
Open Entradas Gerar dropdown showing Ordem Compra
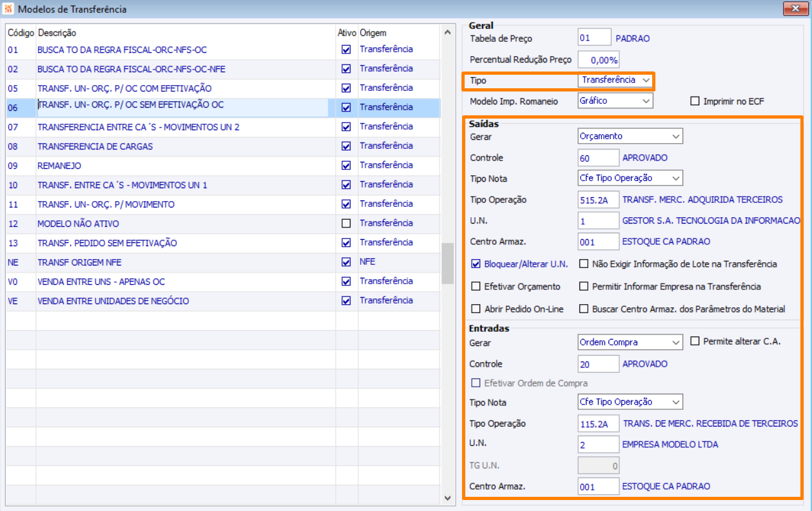click(630, 342)
